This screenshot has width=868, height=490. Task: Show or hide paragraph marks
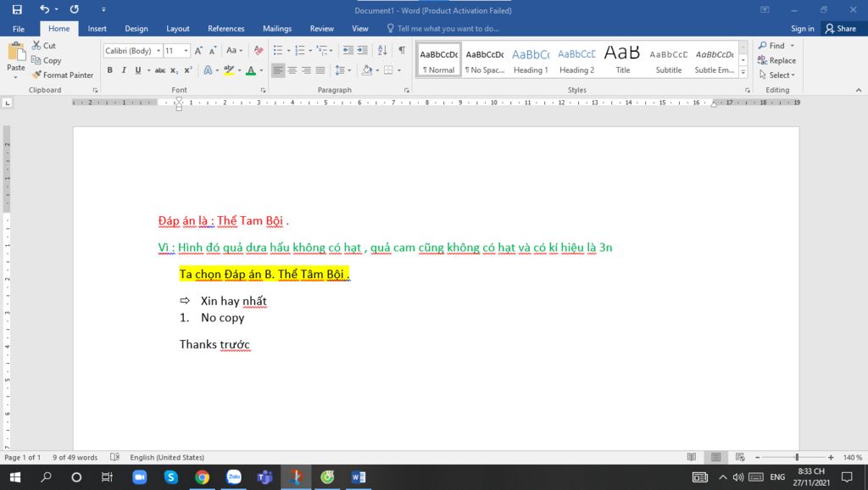click(x=402, y=50)
